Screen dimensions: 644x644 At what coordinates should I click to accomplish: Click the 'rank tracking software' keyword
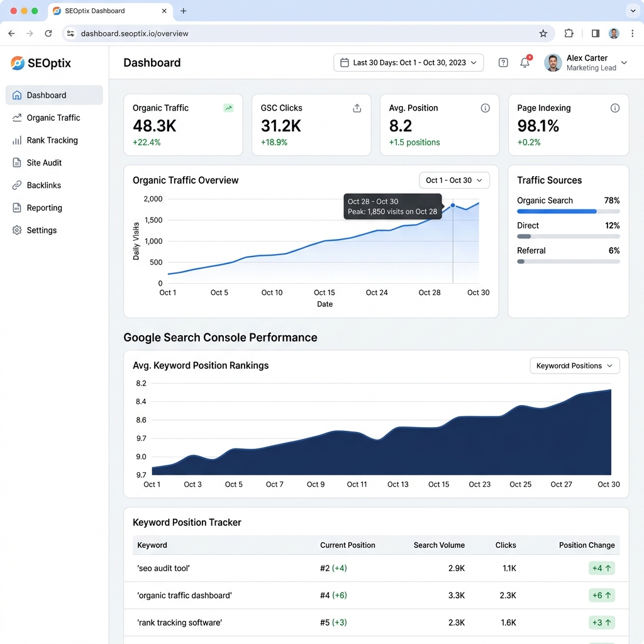tap(179, 622)
